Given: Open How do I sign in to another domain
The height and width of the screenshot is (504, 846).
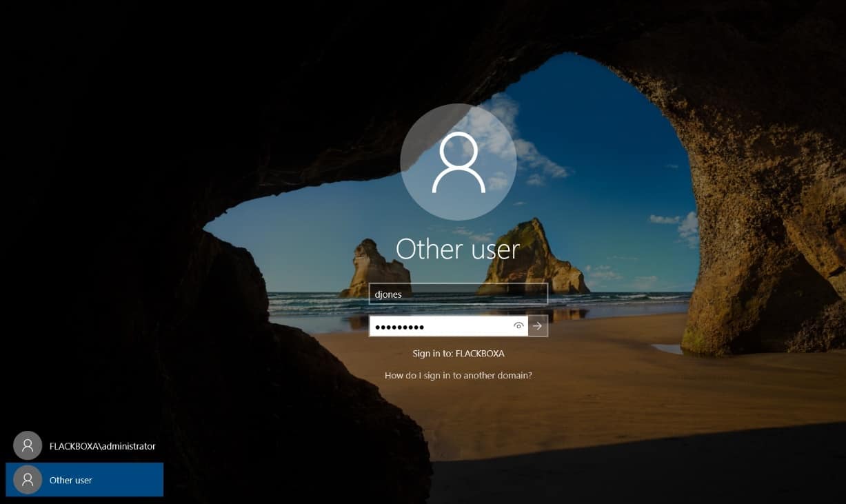Looking at the screenshot, I should point(458,376).
